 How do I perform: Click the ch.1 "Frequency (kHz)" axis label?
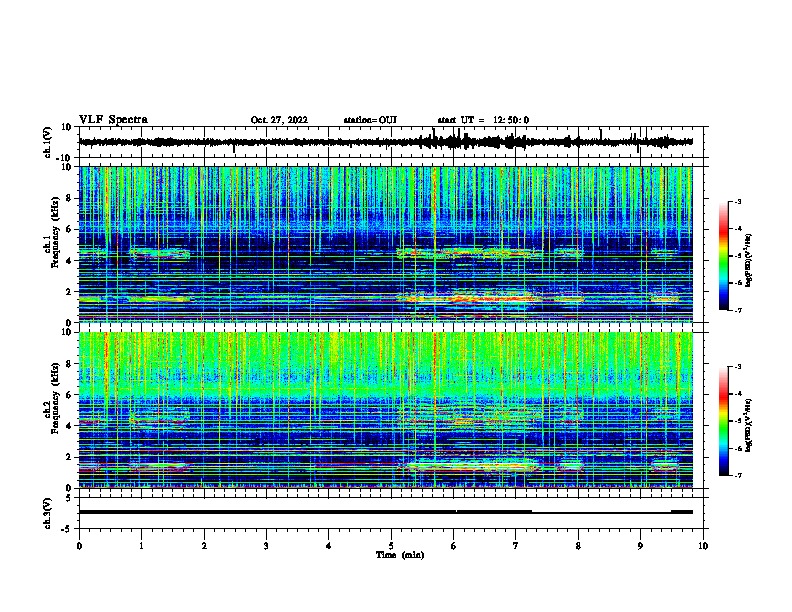coord(55,232)
